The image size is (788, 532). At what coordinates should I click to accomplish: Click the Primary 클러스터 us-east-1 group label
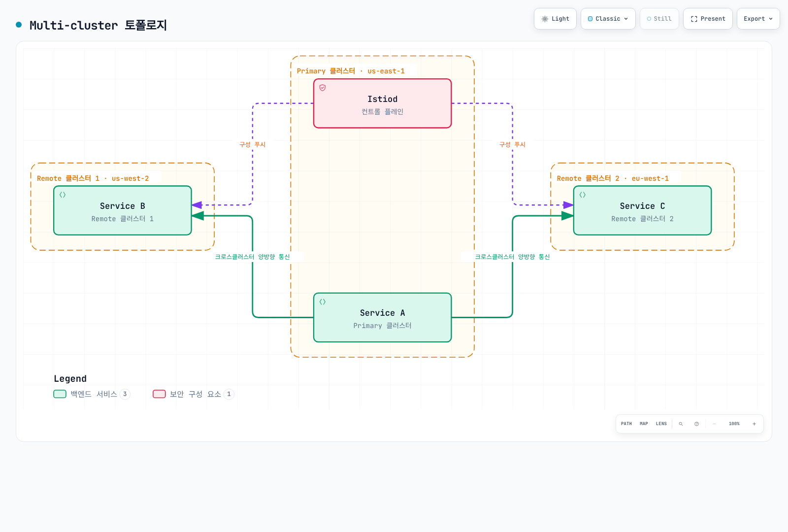[351, 71]
